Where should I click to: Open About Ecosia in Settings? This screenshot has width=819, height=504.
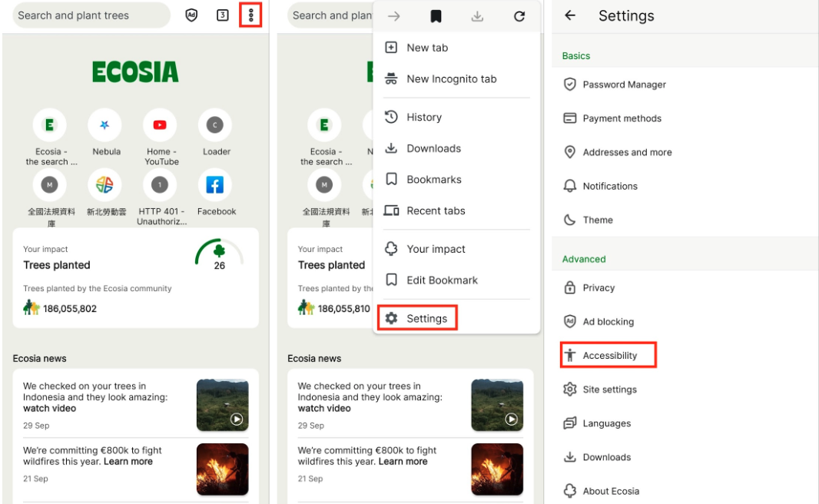[x=685, y=492]
